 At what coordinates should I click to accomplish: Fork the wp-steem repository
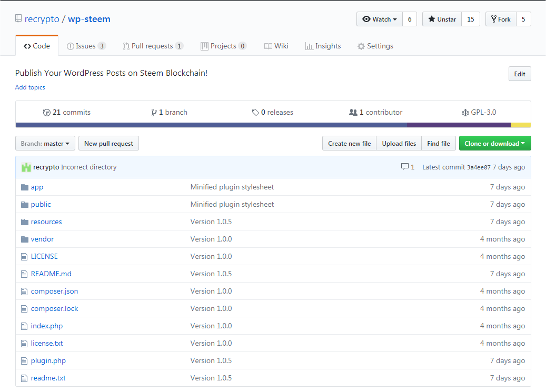[x=501, y=19]
